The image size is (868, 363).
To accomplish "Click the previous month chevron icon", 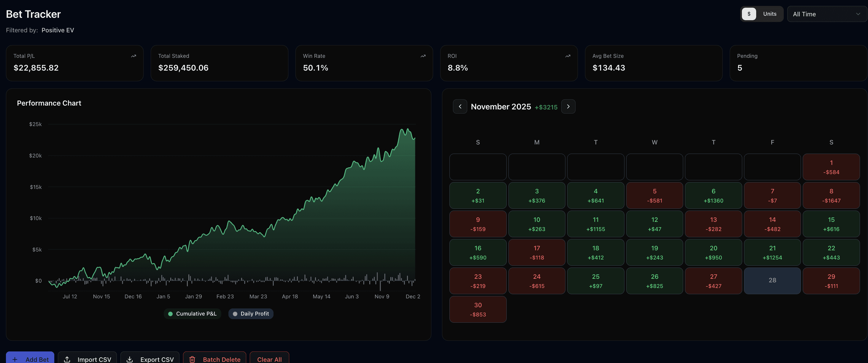I will coord(460,106).
